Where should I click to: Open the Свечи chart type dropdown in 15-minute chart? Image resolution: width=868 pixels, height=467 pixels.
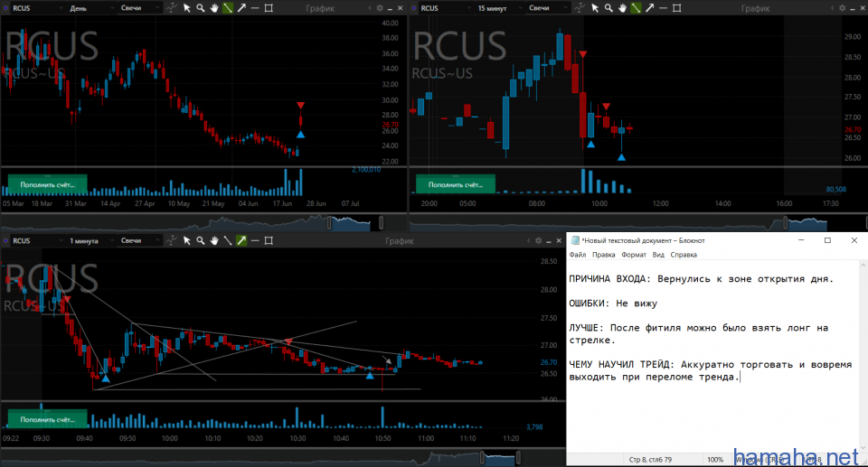547,8
